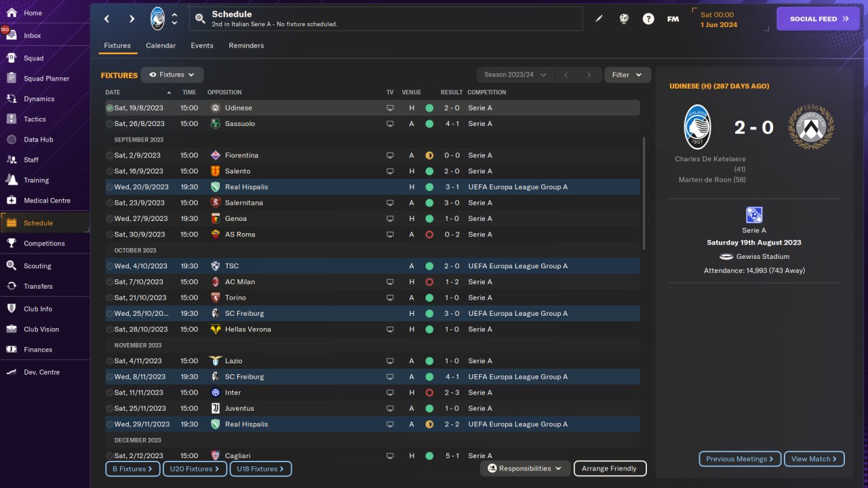
Task: Toggle the check mark for Fiorentina fixture
Action: (x=109, y=155)
